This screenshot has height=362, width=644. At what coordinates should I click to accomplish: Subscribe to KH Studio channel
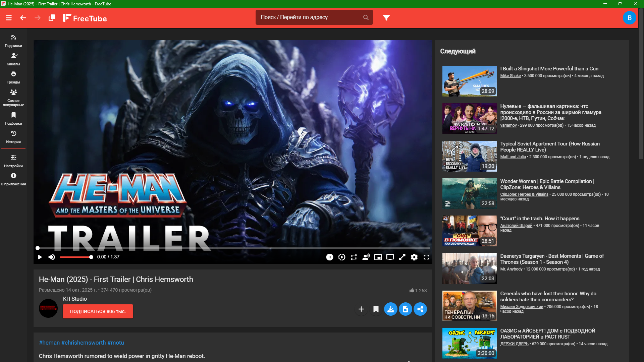point(98,311)
